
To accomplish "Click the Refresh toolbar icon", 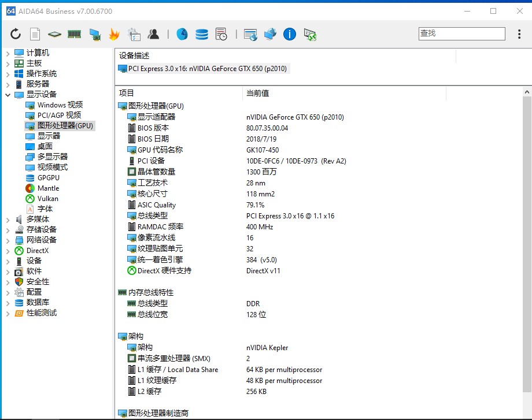I will 16,34.
